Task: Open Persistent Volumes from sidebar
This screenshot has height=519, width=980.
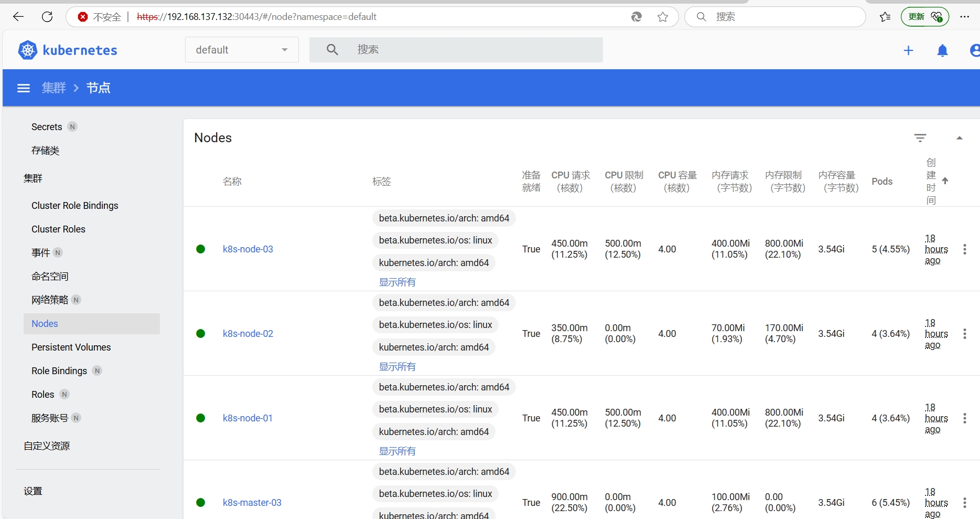Action: coord(71,347)
